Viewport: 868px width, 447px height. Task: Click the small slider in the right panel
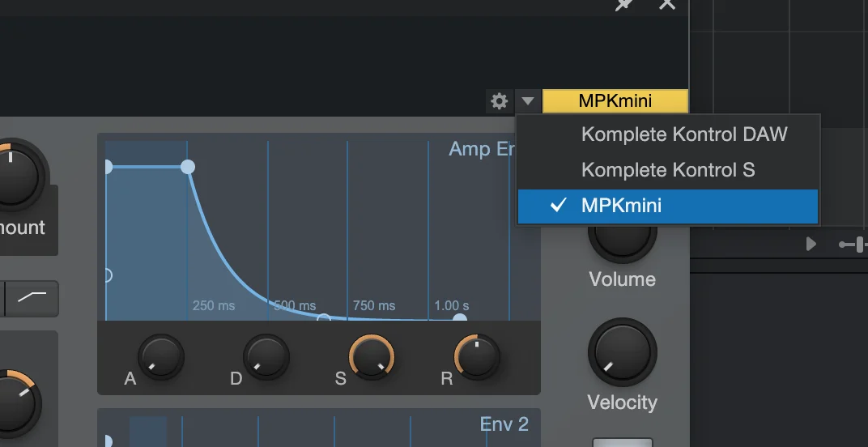(853, 245)
